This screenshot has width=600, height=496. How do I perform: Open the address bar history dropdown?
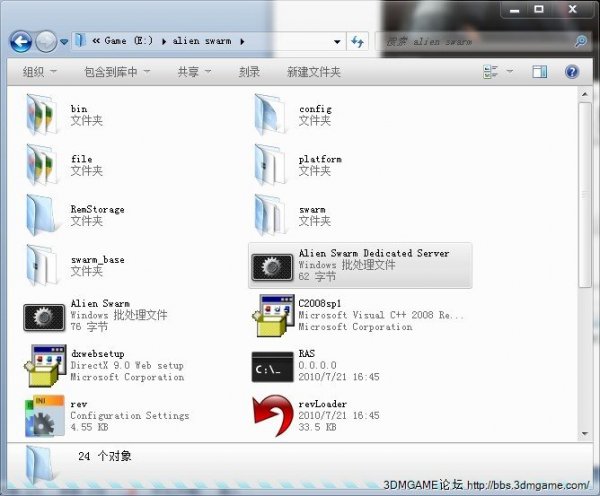point(337,41)
